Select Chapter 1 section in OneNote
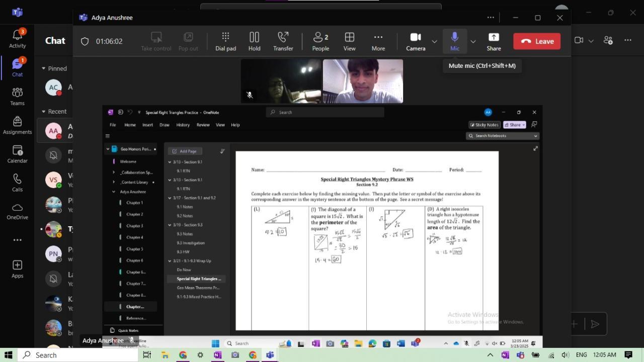 [x=134, y=203]
